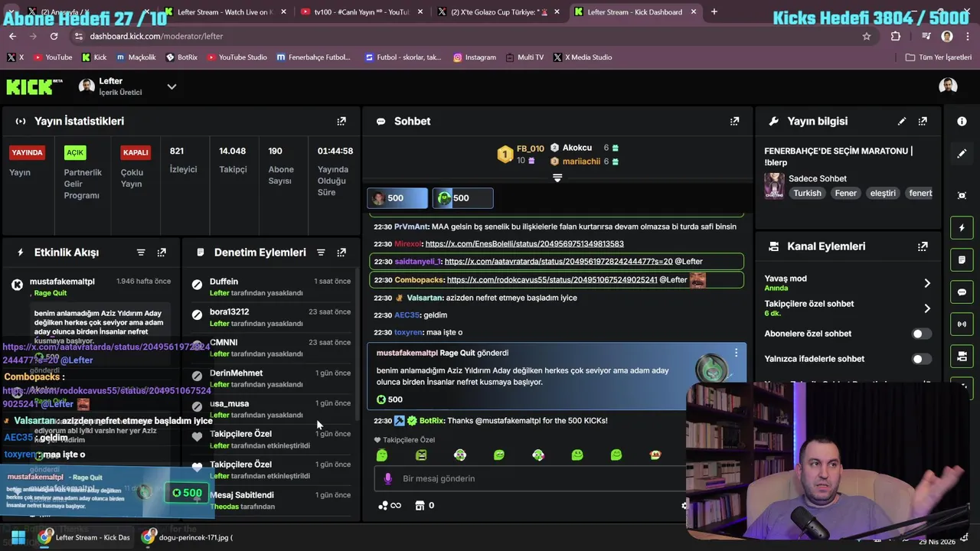The width and height of the screenshot is (980, 551).
Task: Click the browser address bar
Action: tap(467, 36)
